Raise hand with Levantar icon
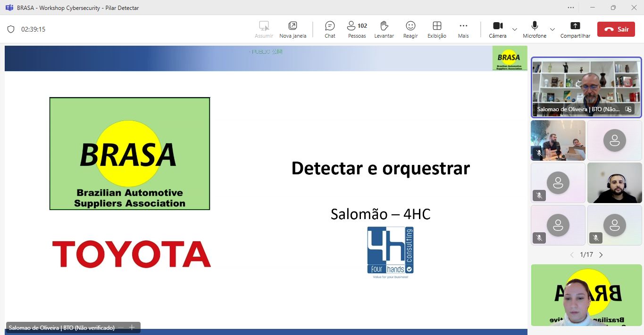 pos(384,29)
